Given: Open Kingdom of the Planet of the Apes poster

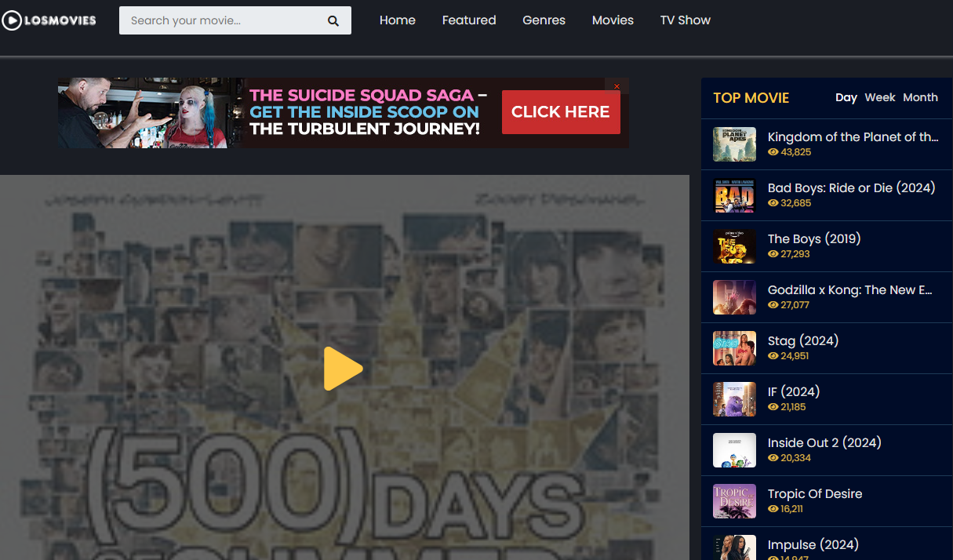Looking at the screenshot, I should click(x=734, y=144).
